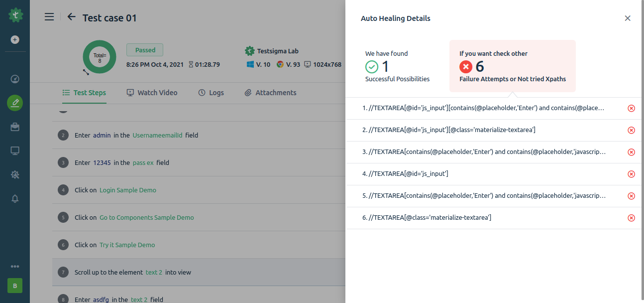Click xpath 4 //TEXTAREA[@id='js_input'] row
644x303 pixels.
click(x=406, y=174)
